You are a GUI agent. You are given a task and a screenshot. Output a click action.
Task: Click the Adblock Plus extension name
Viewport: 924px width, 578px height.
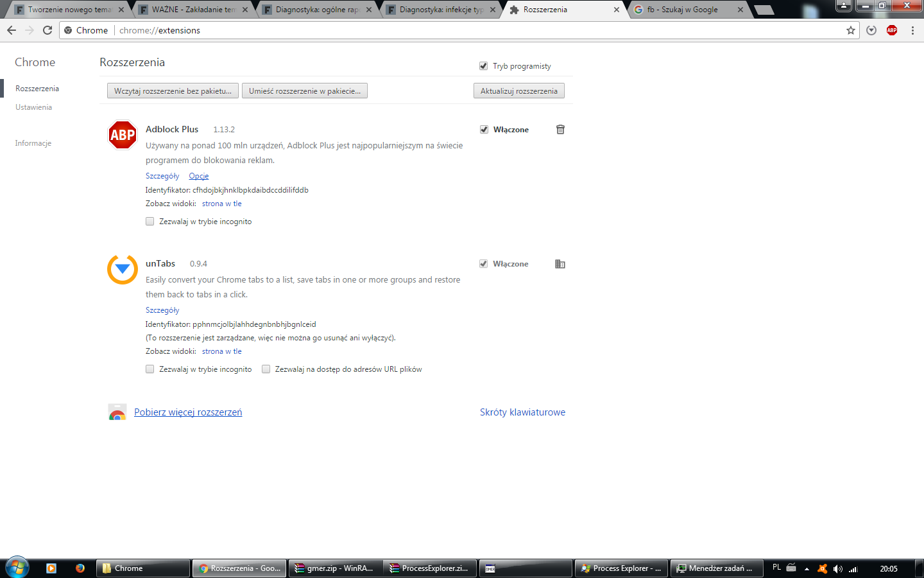[172, 129]
